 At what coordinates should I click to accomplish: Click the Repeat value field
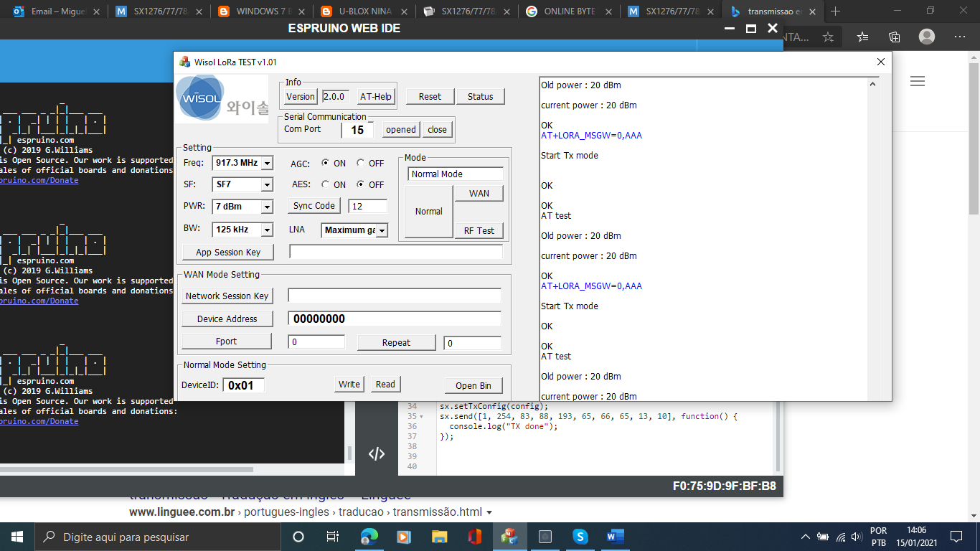coord(472,343)
